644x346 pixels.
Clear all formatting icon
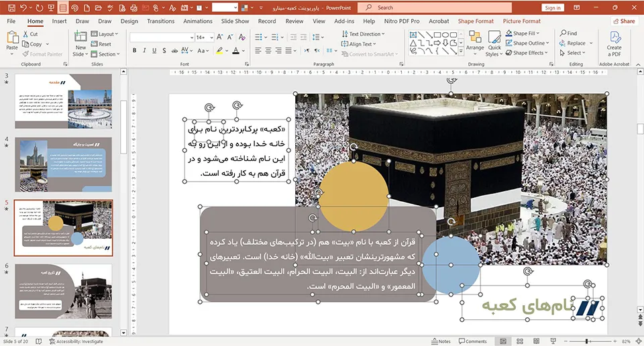[x=242, y=38]
